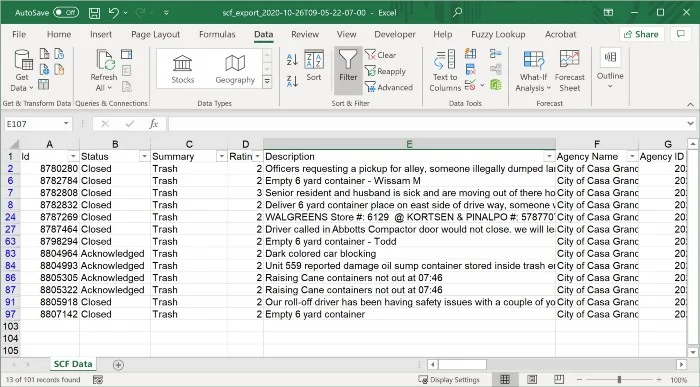Screen dimensions: 700x387
Task: Switch to Normal view
Action: click(x=505, y=379)
